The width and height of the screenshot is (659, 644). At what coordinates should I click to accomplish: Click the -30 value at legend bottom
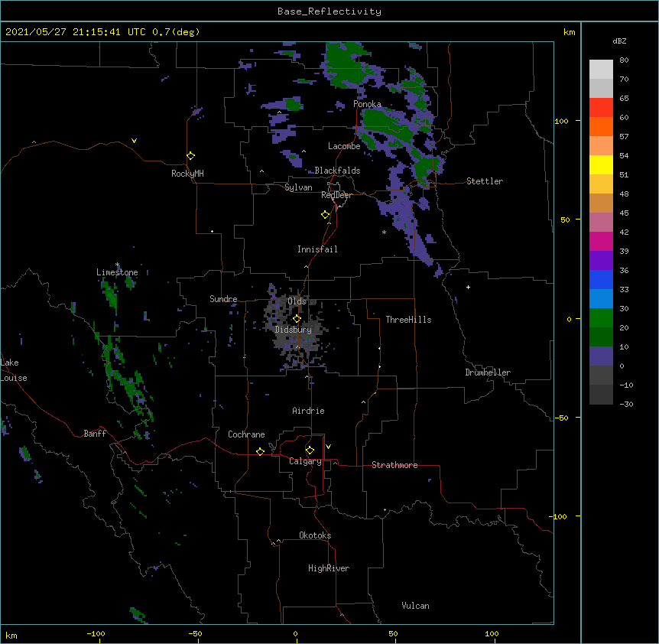coord(626,404)
